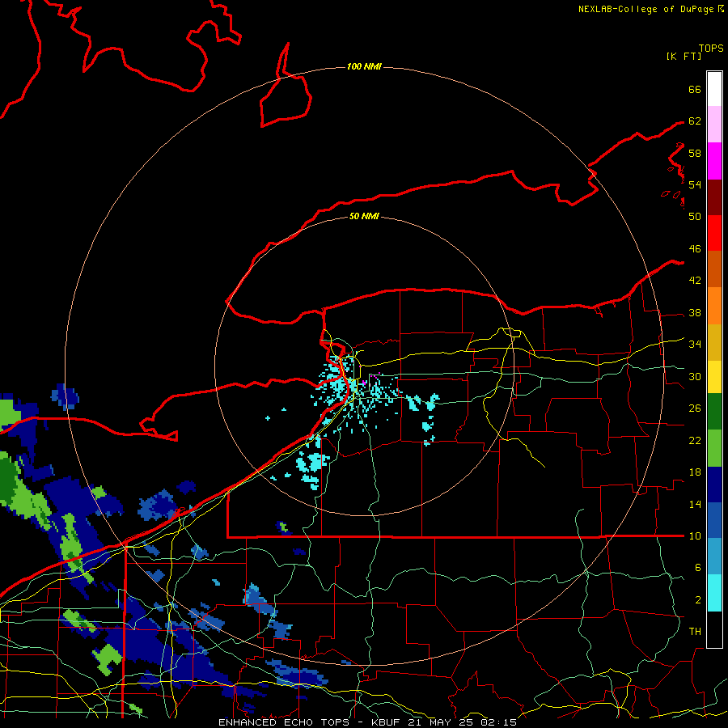The height and width of the screenshot is (728, 728).
Task: Click the navy blue legend swatch
Action: [x=714, y=485]
